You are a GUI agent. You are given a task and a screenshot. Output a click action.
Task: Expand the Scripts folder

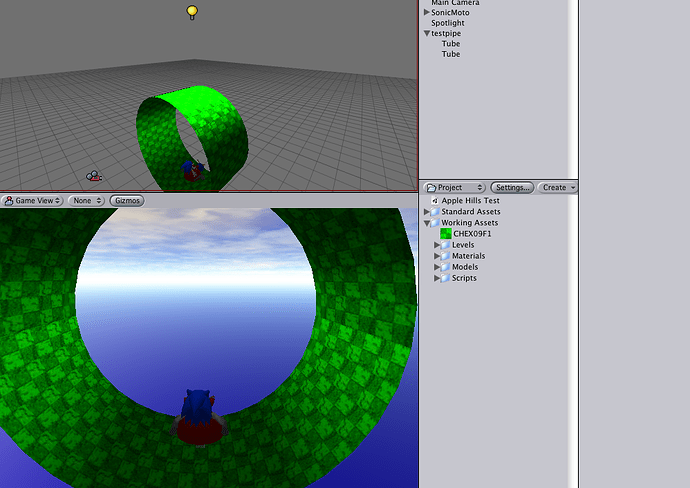click(437, 278)
